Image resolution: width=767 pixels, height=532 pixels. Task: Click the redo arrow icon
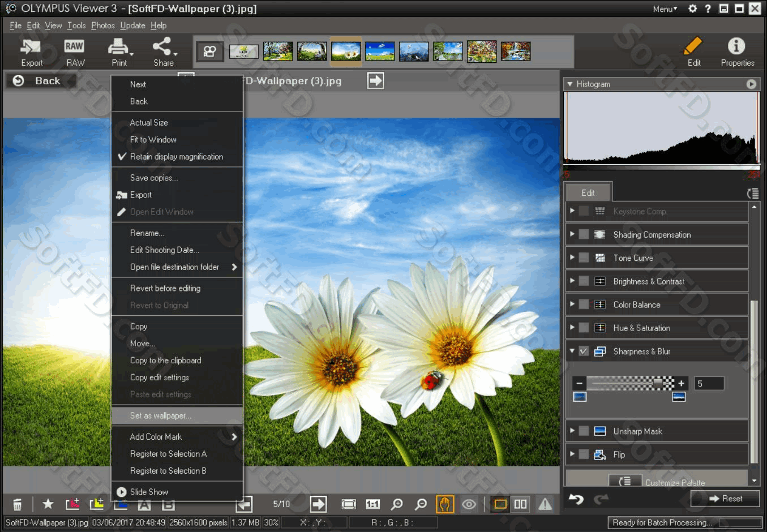[x=601, y=499]
